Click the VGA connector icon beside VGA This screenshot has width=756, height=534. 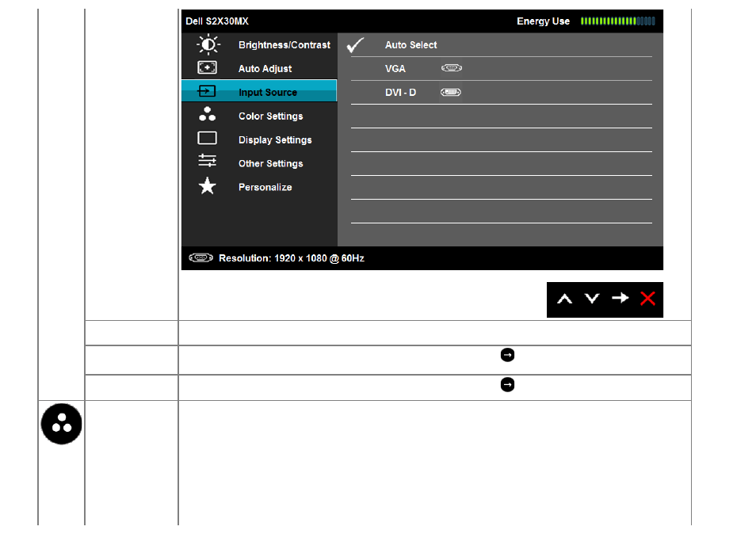coord(452,68)
